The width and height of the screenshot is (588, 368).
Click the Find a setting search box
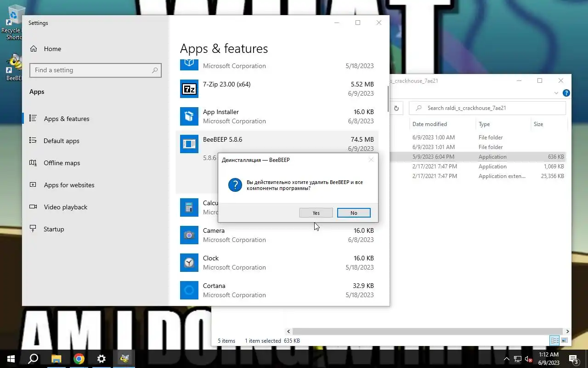click(96, 70)
